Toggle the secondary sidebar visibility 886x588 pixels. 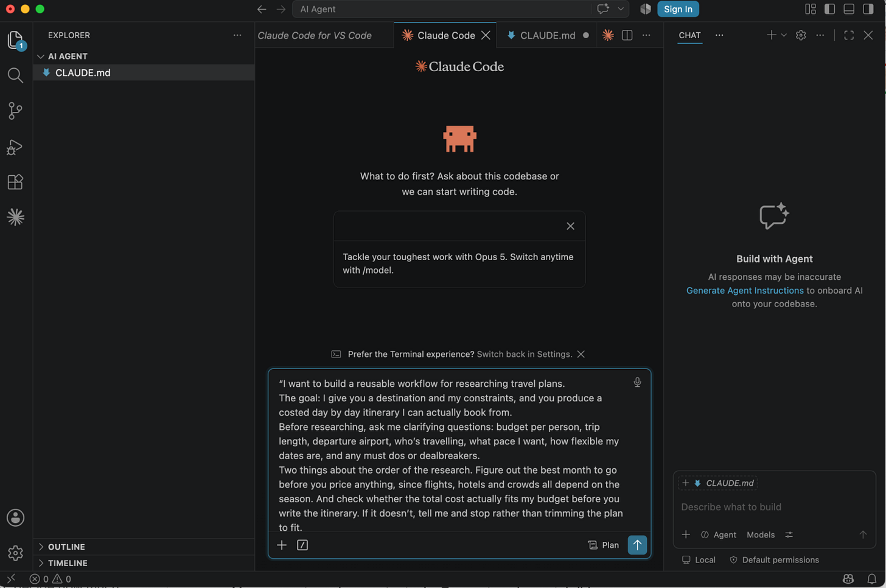tap(868, 9)
